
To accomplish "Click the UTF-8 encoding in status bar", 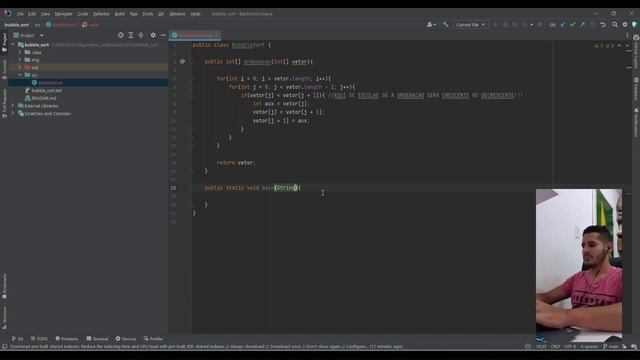I will point(570,347).
